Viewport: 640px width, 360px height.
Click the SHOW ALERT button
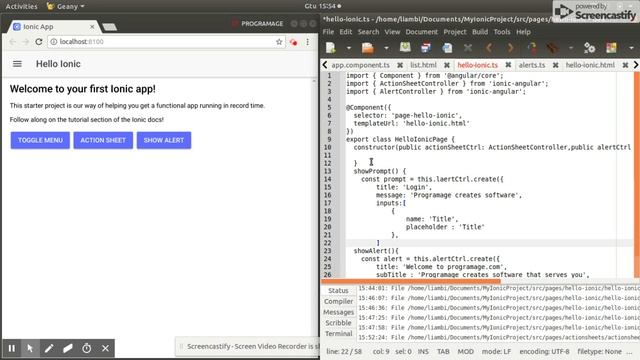click(164, 140)
